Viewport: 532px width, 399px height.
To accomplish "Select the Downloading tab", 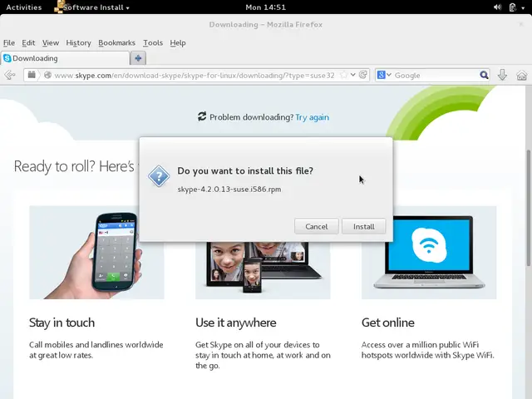I will 65,58.
